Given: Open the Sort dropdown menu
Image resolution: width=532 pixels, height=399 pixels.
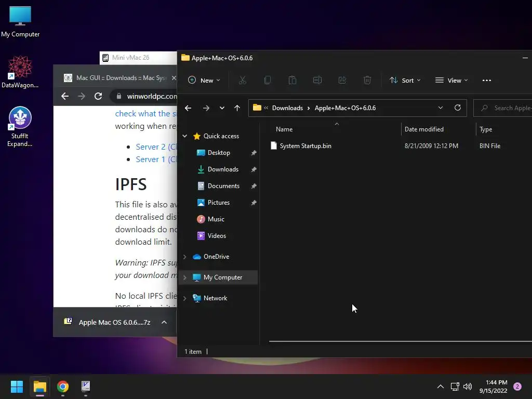Looking at the screenshot, I should [x=405, y=81].
